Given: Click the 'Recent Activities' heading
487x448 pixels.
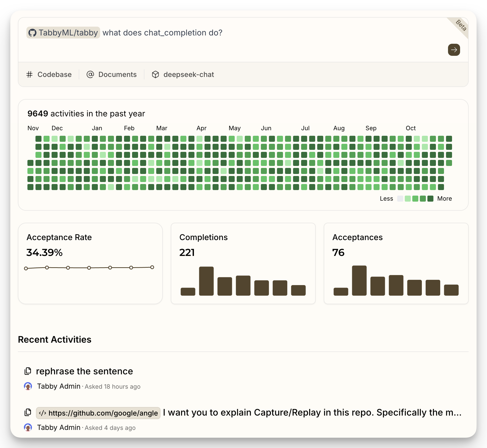Looking at the screenshot, I should click(x=55, y=339).
